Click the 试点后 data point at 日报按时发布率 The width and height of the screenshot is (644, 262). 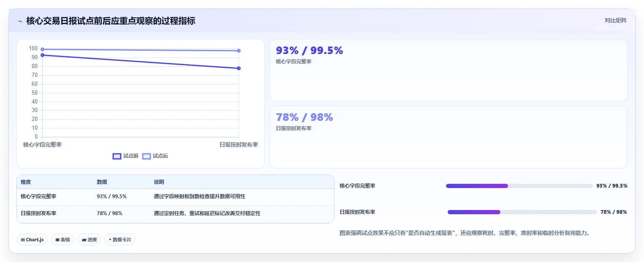click(x=239, y=51)
